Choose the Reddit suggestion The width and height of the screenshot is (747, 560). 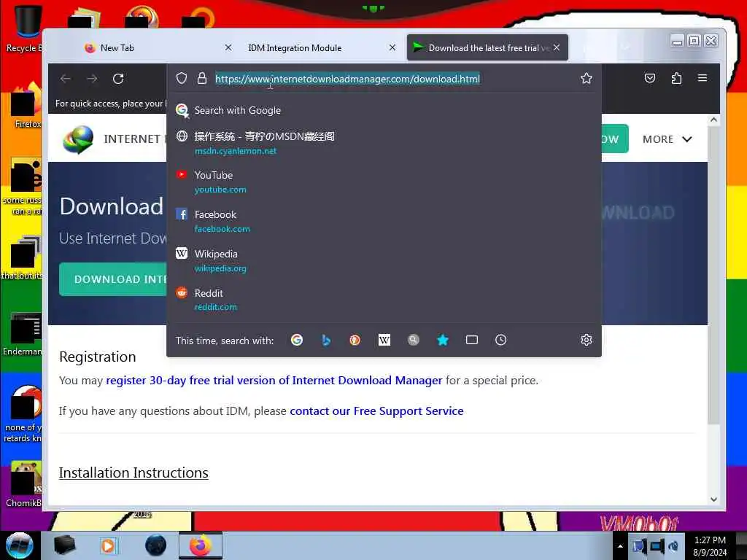click(x=384, y=300)
